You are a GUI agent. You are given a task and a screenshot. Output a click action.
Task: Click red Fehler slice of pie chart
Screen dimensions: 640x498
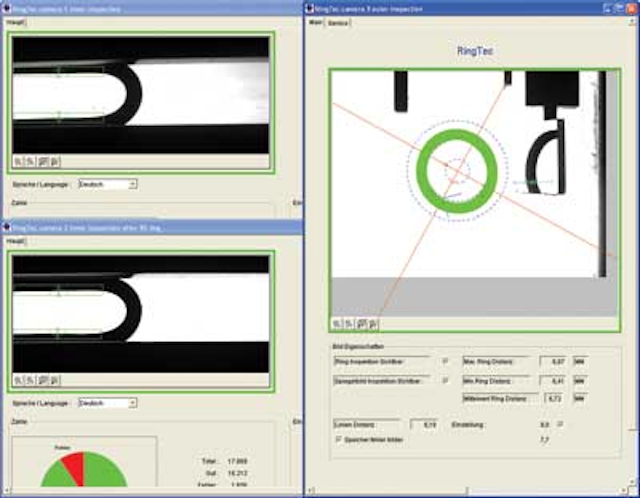(x=76, y=465)
